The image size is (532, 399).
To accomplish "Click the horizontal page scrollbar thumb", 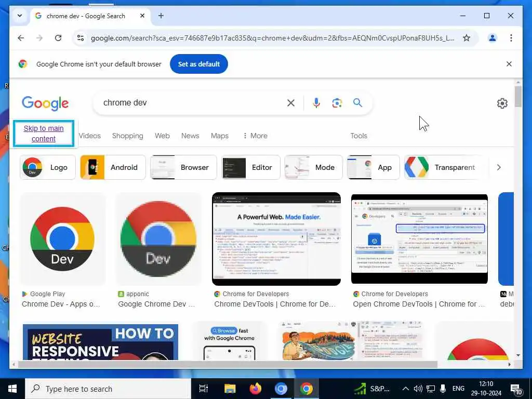I will (228, 364).
